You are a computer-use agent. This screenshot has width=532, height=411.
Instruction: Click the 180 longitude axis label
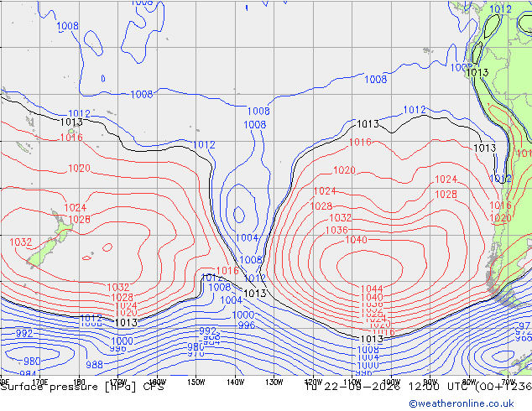click(x=79, y=382)
